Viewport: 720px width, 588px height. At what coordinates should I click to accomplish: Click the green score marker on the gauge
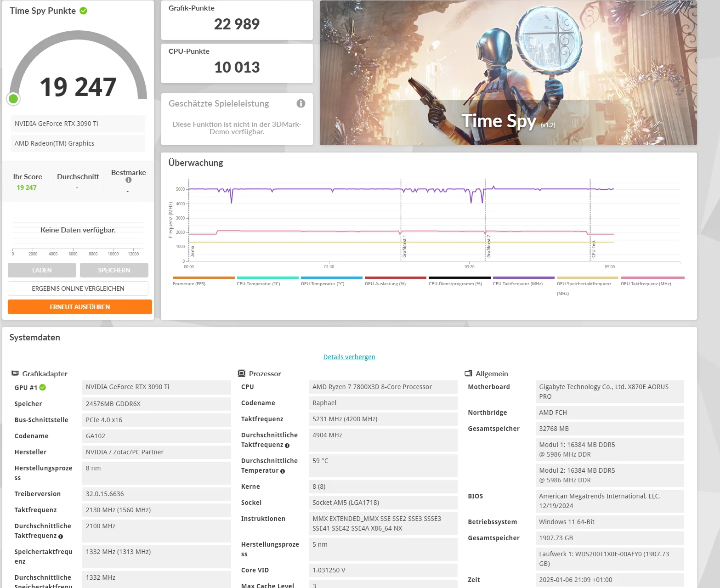13,98
